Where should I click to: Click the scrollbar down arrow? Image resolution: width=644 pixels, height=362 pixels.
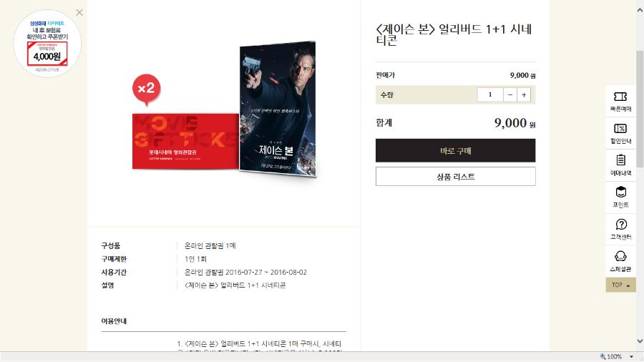(640, 341)
